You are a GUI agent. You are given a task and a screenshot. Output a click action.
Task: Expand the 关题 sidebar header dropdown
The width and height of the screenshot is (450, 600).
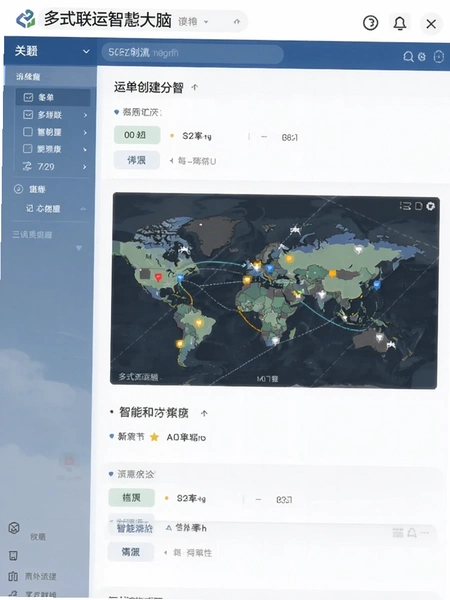(86, 51)
